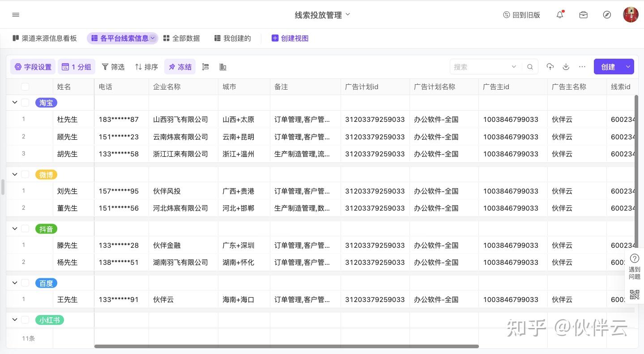Image resolution: width=644 pixels, height=354 pixels.
Task: Open the QR code icon
Action: coord(634,294)
